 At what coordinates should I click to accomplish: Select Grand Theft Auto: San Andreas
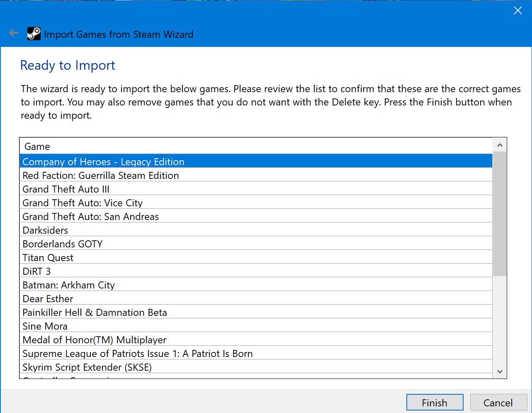tap(256, 216)
